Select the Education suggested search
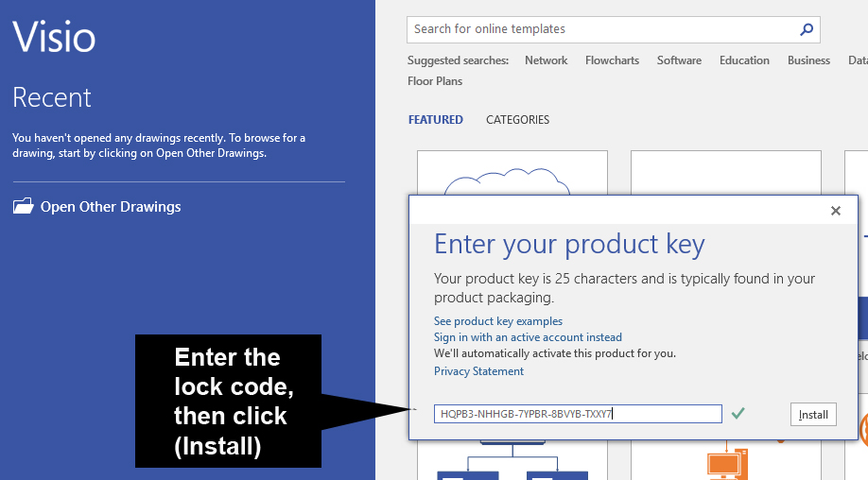Screen dimensions: 868x480 pyautogui.click(x=744, y=60)
